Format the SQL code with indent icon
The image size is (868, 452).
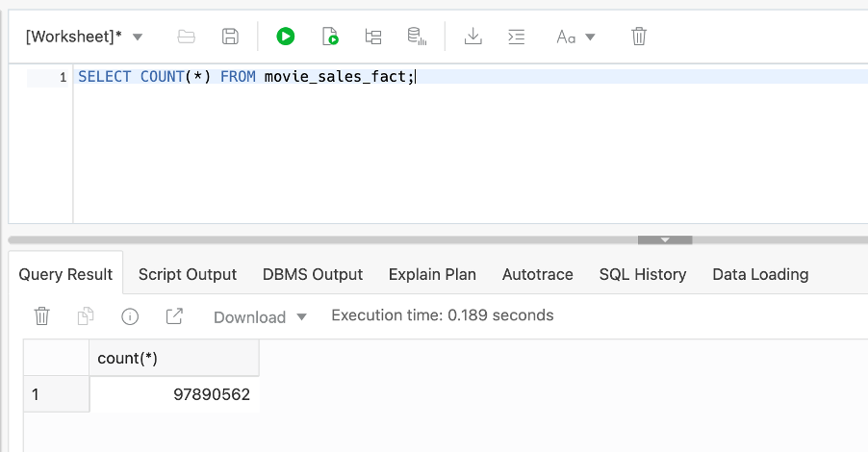tap(517, 37)
